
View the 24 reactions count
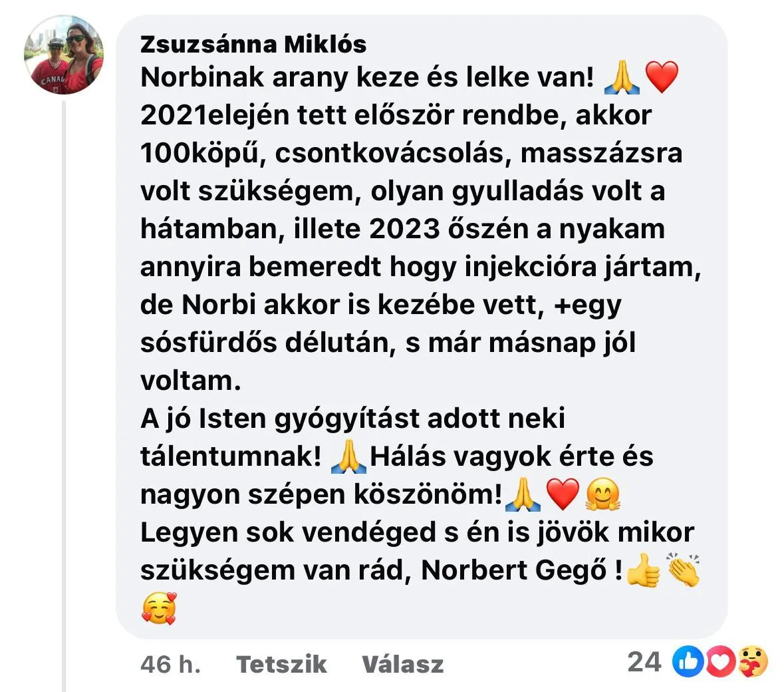[644, 662]
